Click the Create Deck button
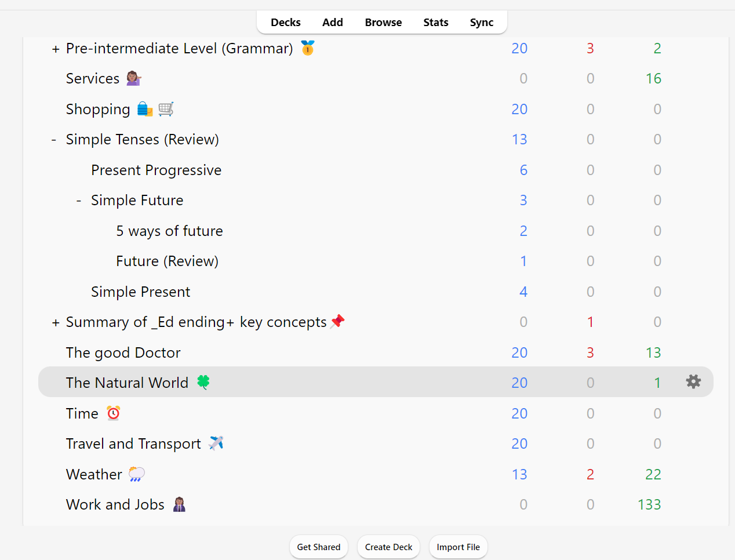This screenshot has height=560, width=735. (x=388, y=547)
